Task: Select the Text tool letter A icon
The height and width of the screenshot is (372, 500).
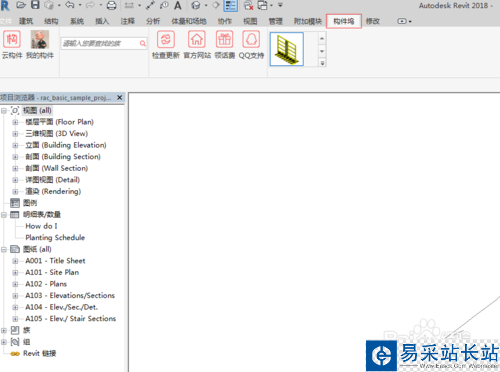Action: point(178,5)
